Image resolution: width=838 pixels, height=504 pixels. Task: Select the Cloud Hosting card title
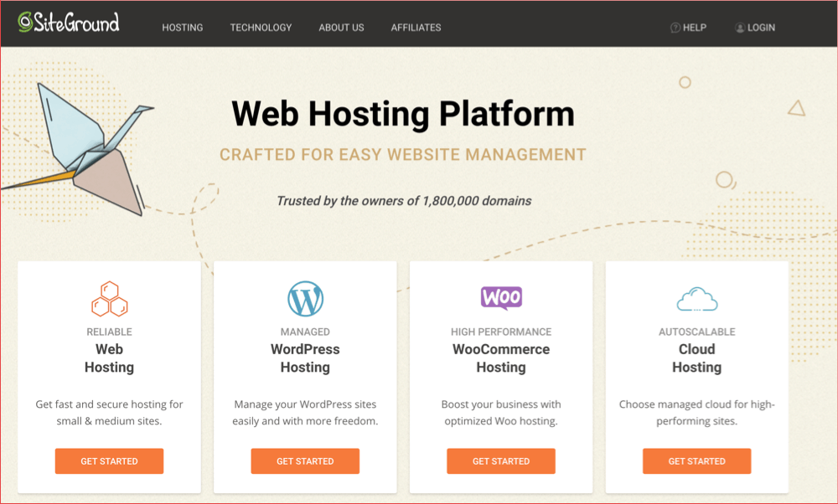click(x=697, y=358)
